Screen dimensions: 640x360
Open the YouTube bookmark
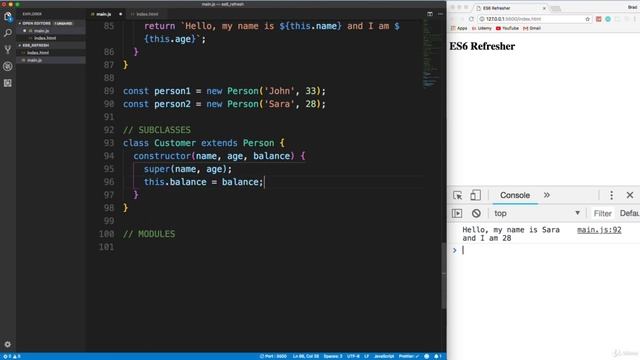pos(507,29)
